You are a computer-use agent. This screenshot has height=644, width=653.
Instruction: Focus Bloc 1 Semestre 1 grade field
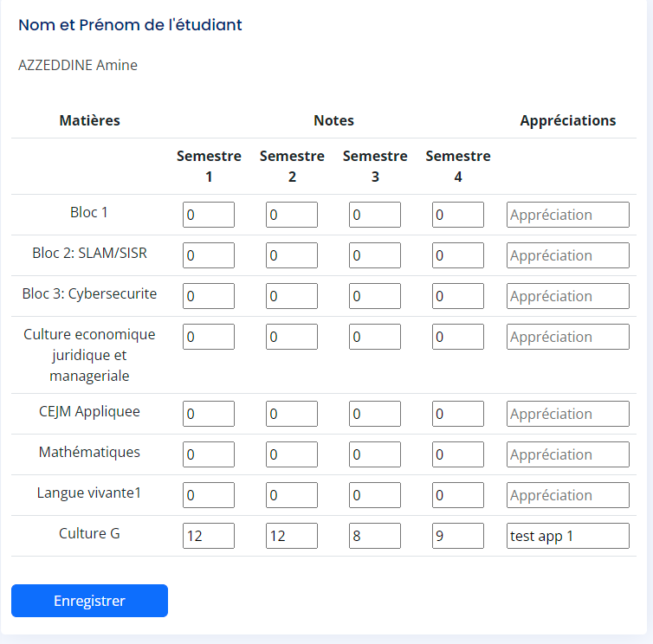pos(208,215)
